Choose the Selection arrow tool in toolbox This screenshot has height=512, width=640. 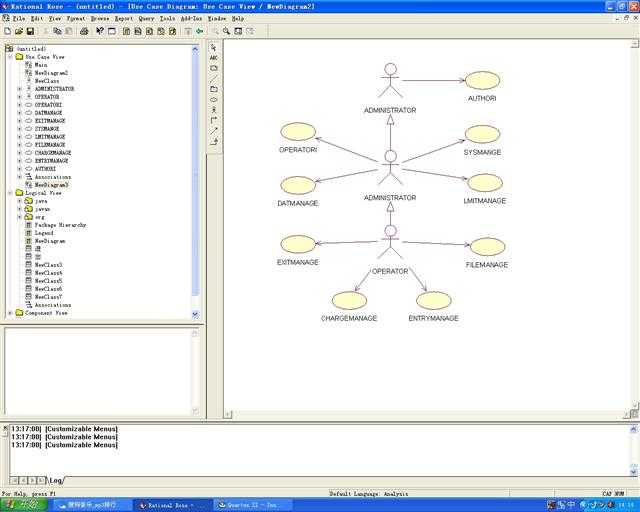tap(213, 47)
